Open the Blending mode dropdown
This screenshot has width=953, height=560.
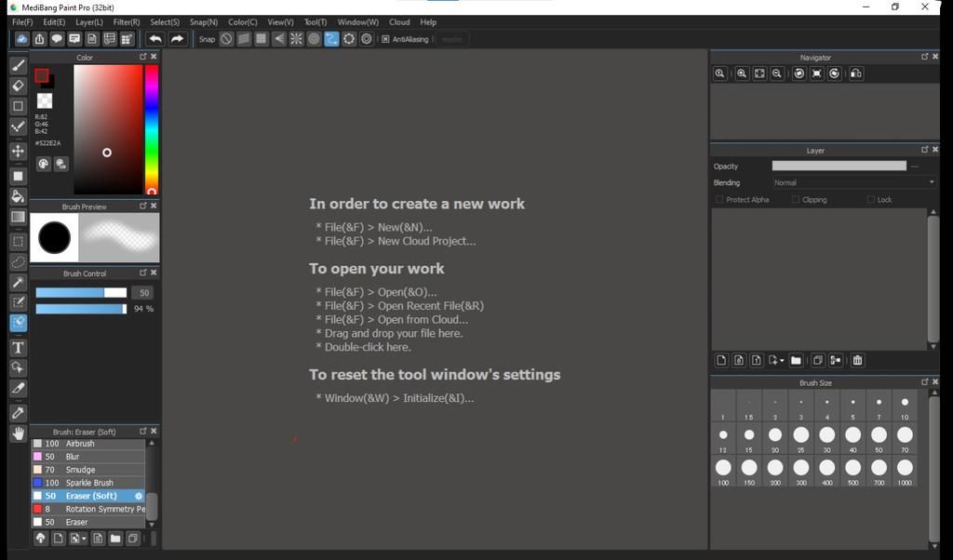(854, 182)
